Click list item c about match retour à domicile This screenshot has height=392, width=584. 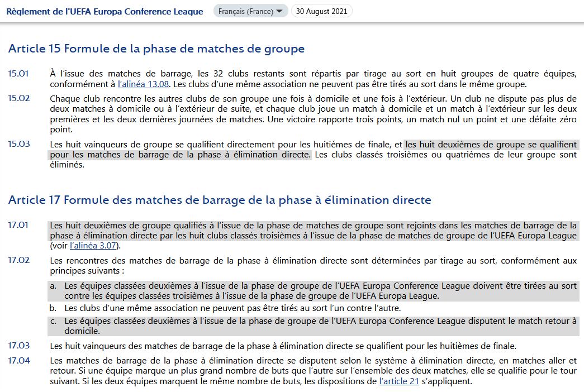(x=313, y=326)
